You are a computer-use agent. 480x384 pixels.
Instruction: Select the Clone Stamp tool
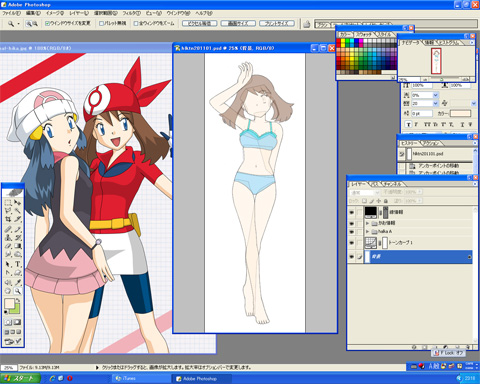click(8, 238)
